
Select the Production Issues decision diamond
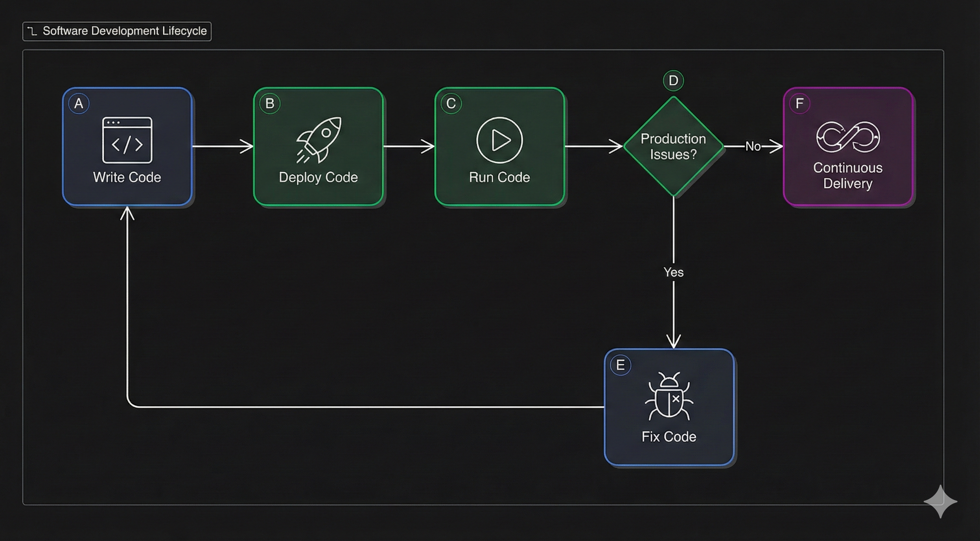click(673, 147)
